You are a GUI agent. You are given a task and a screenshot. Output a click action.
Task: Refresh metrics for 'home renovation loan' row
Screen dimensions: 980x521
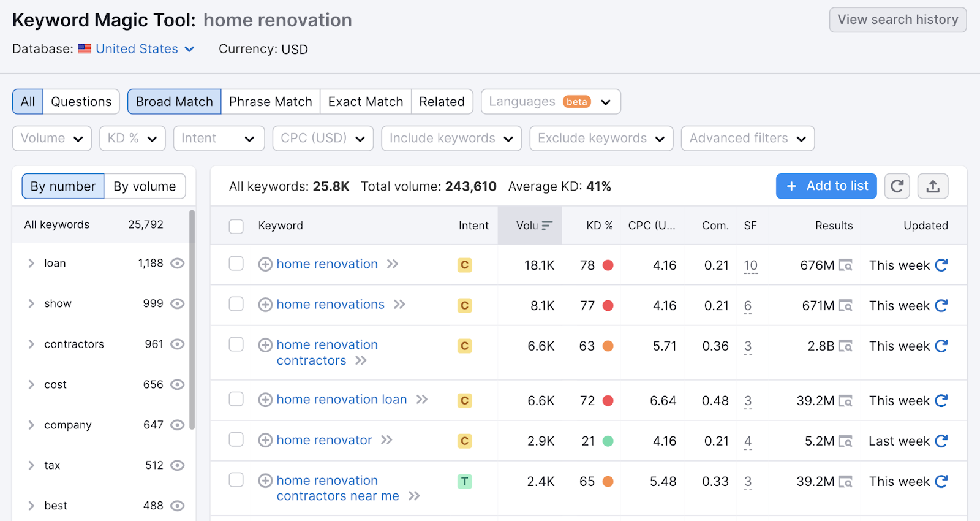[941, 400]
